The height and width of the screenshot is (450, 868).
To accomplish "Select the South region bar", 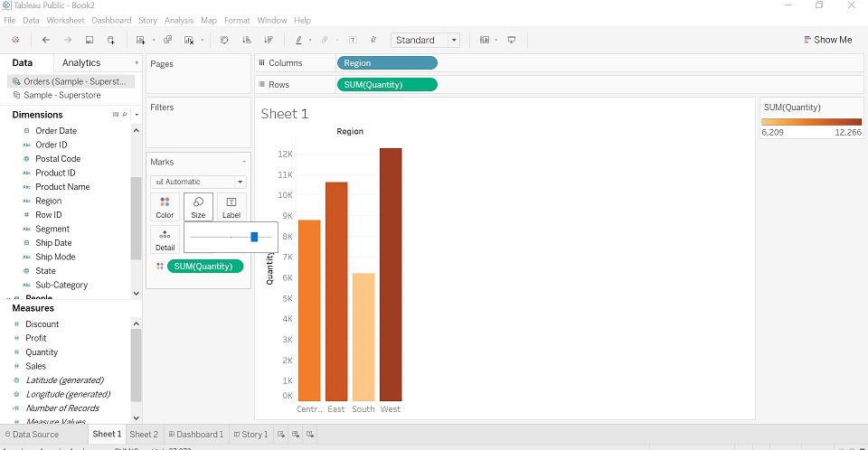I will pyautogui.click(x=363, y=337).
